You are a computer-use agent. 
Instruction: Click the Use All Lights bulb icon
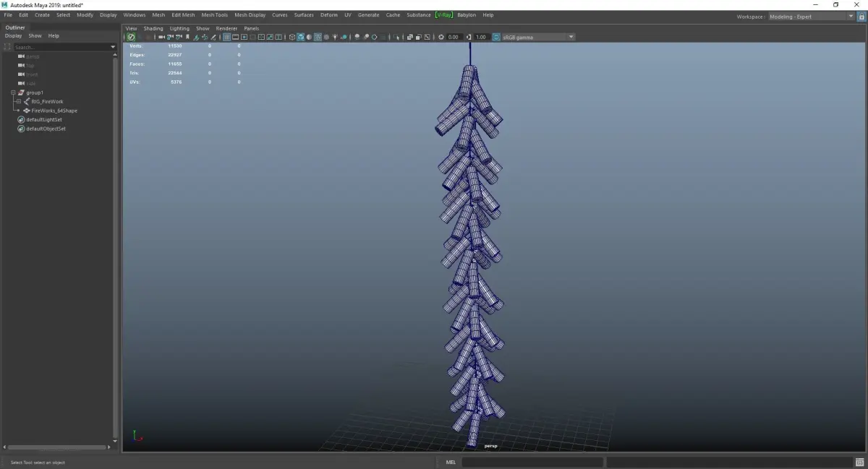pos(335,37)
